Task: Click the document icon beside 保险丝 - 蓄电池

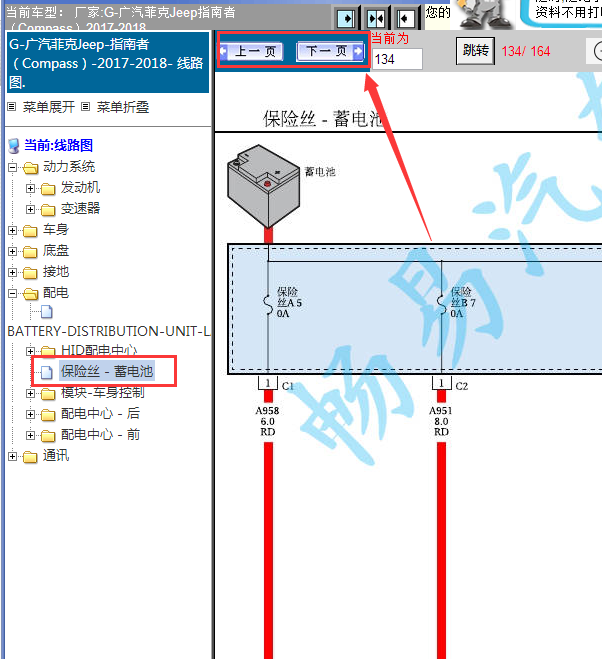Action: point(47,372)
